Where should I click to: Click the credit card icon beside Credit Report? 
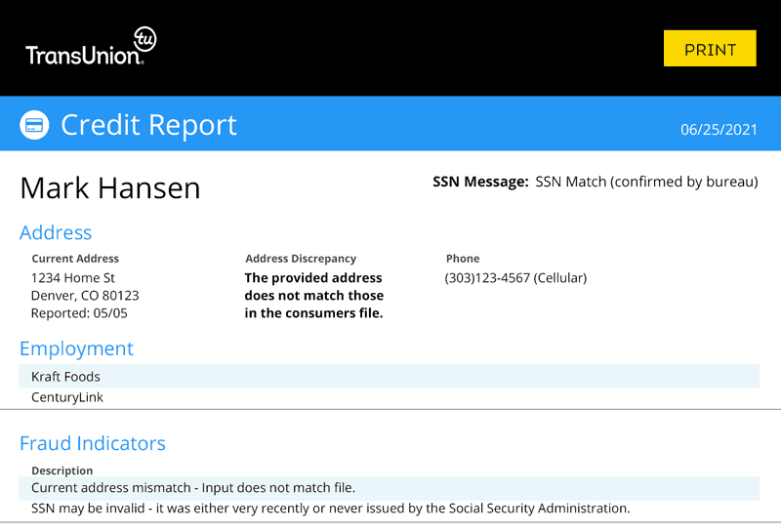pyautogui.click(x=34, y=125)
